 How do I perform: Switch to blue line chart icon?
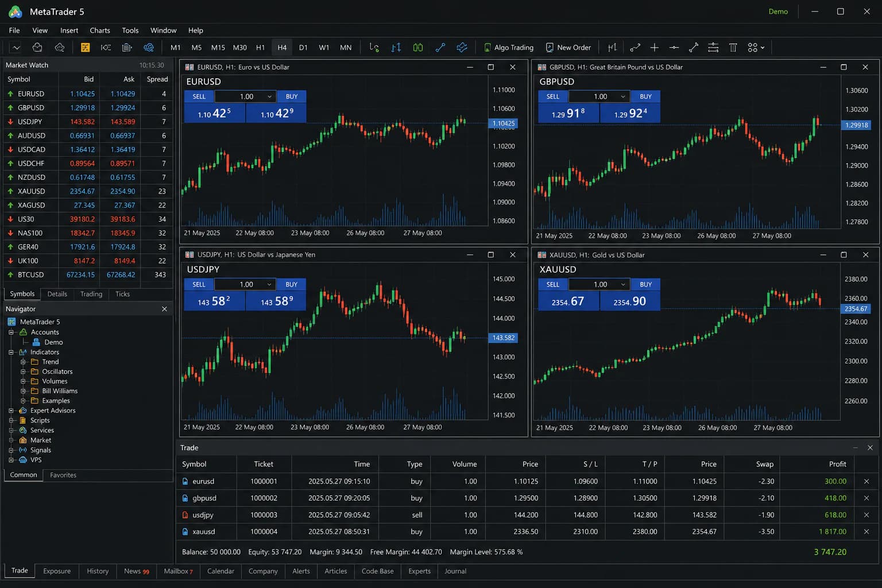tap(440, 48)
